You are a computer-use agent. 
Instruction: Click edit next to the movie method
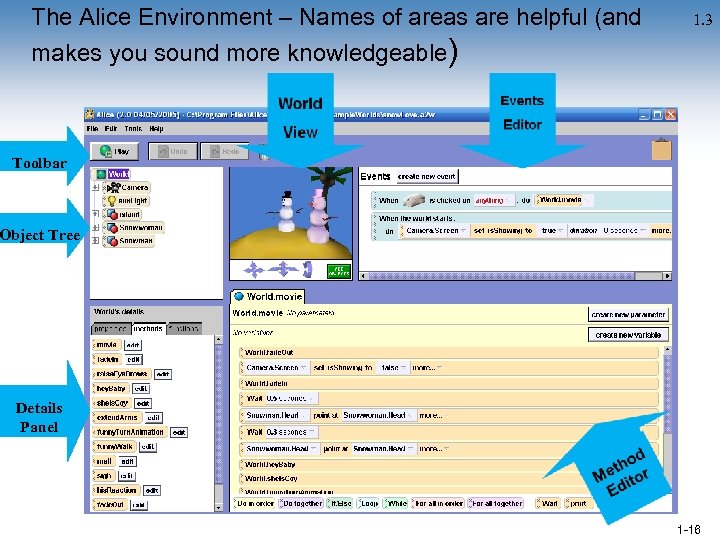133,345
